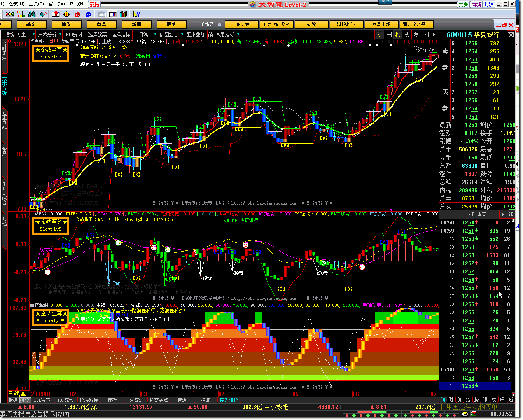Click the lock icon next to 图形叠加
Image resolution: width=523 pixels, height=420 pixels.
[210, 35]
